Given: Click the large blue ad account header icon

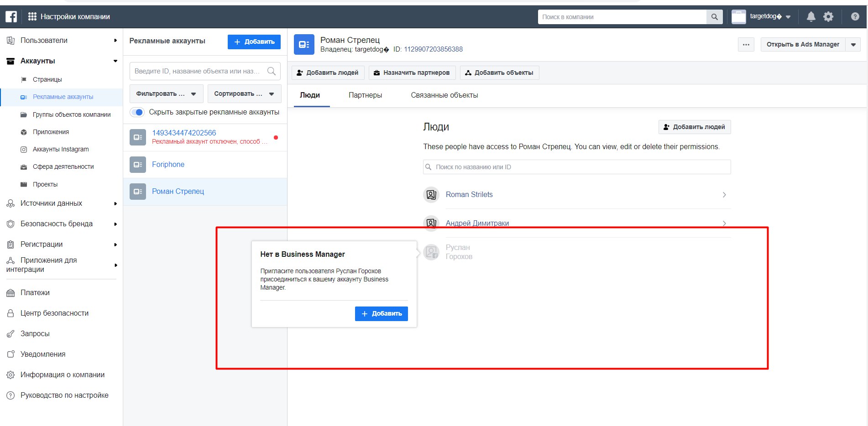Looking at the screenshot, I should click(x=304, y=44).
